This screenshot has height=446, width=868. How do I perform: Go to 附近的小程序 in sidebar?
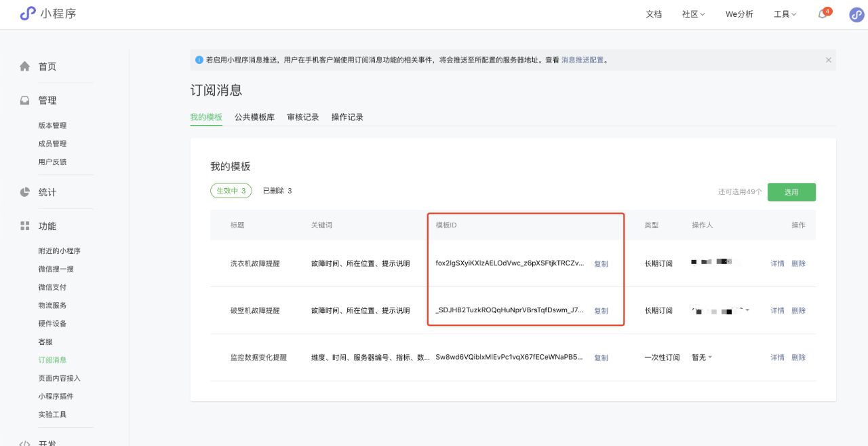click(60, 251)
